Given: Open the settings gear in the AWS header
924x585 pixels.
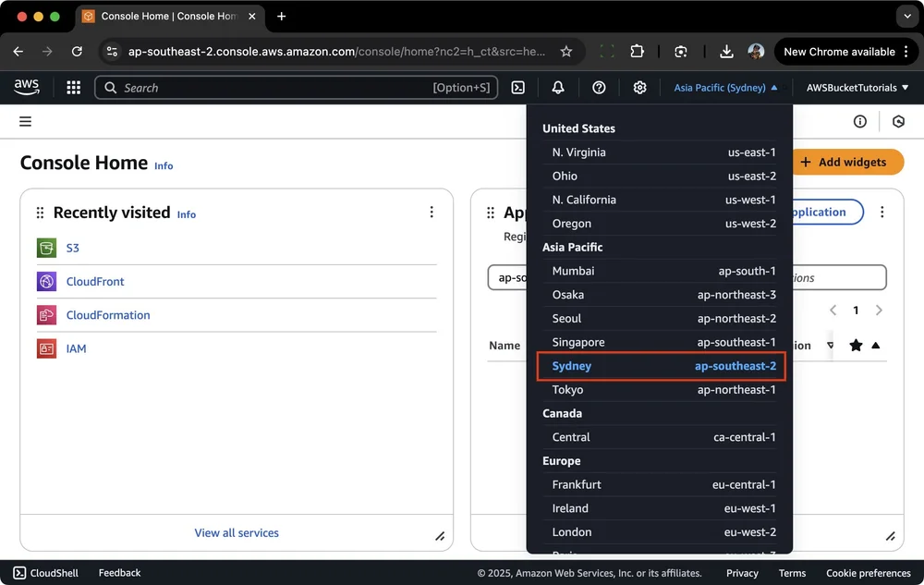Looking at the screenshot, I should (639, 88).
